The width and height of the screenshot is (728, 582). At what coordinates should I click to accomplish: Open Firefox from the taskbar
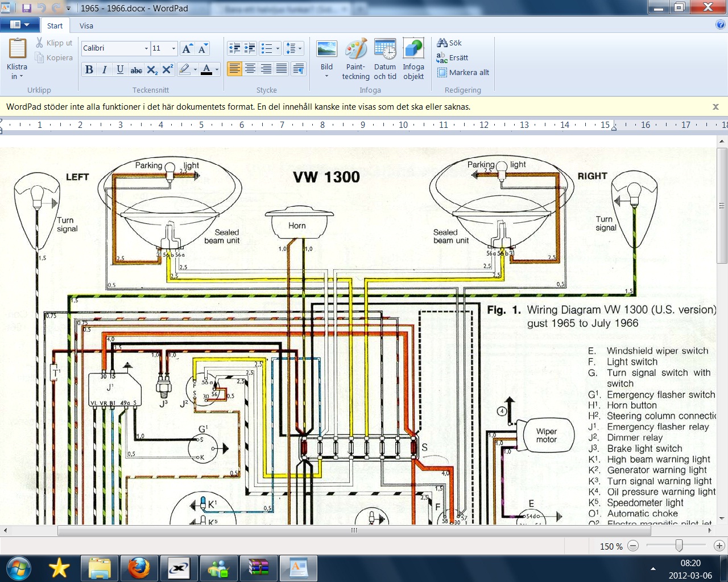click(139, 568)
